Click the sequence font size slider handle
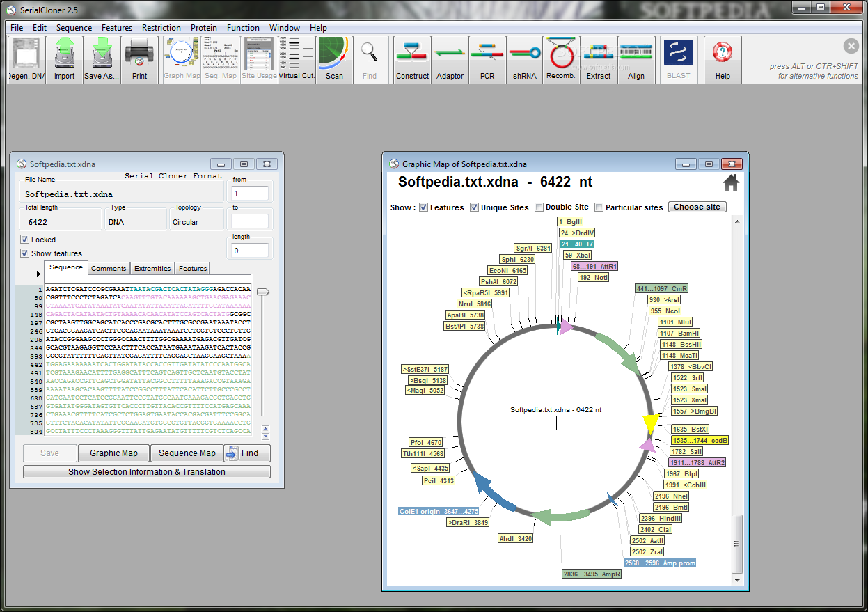The height and width of the screenshot is (612, 868). click(263, 291)
